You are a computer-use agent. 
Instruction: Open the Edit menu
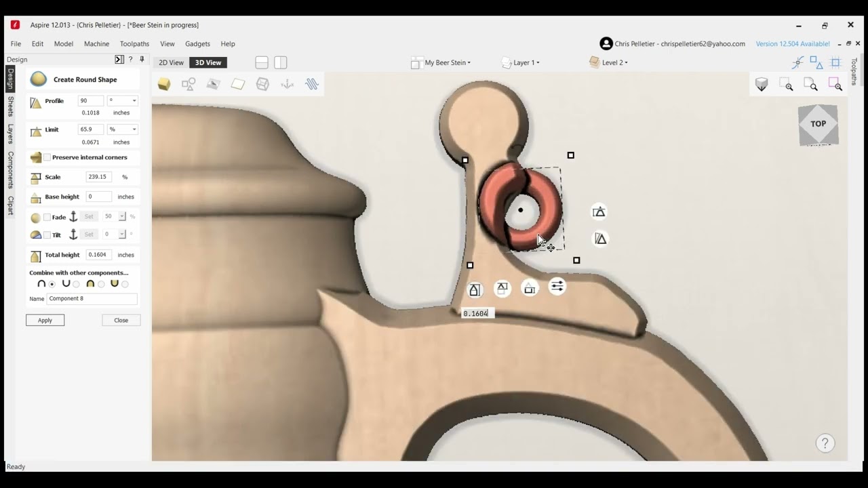click(37, 43)
